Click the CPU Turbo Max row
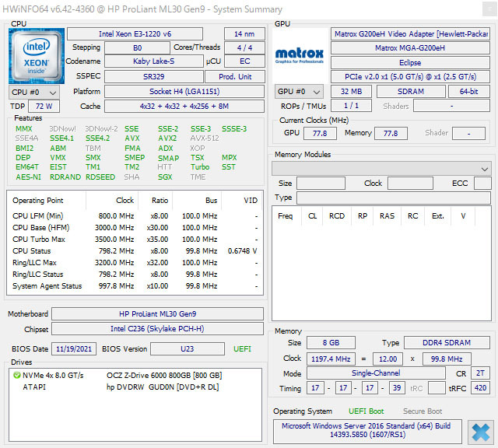The width and height of the screenshot is (498, 448). pos(135,240)
